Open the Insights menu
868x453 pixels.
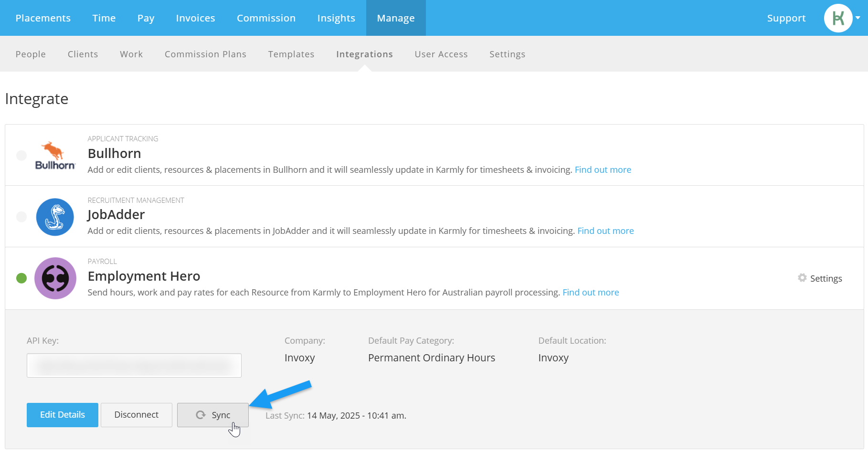pyautogui.click(x=336, y=18)
